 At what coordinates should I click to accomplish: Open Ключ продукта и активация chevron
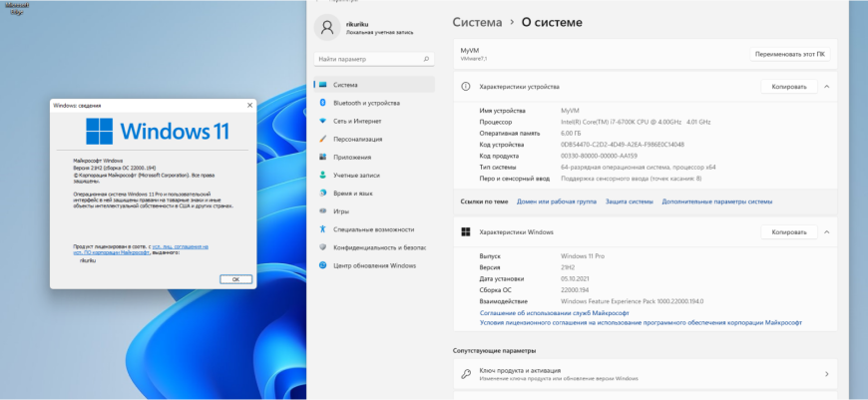tap(827, 374)
